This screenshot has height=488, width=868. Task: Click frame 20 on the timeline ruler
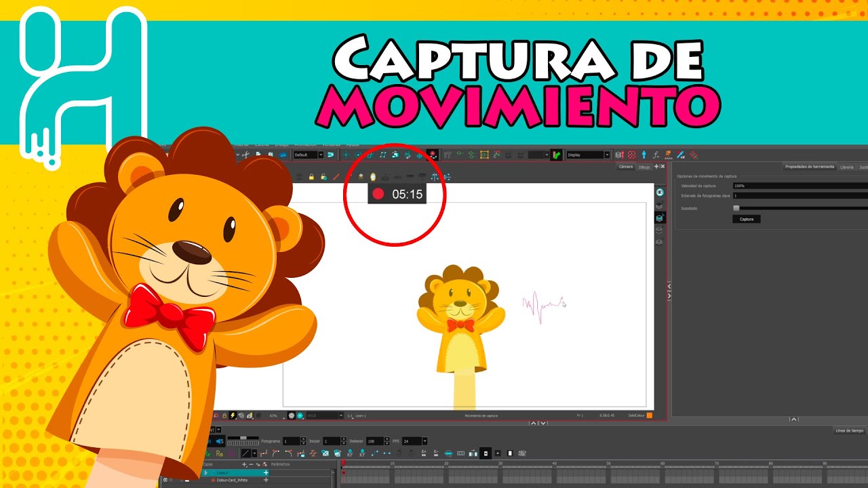446,464
